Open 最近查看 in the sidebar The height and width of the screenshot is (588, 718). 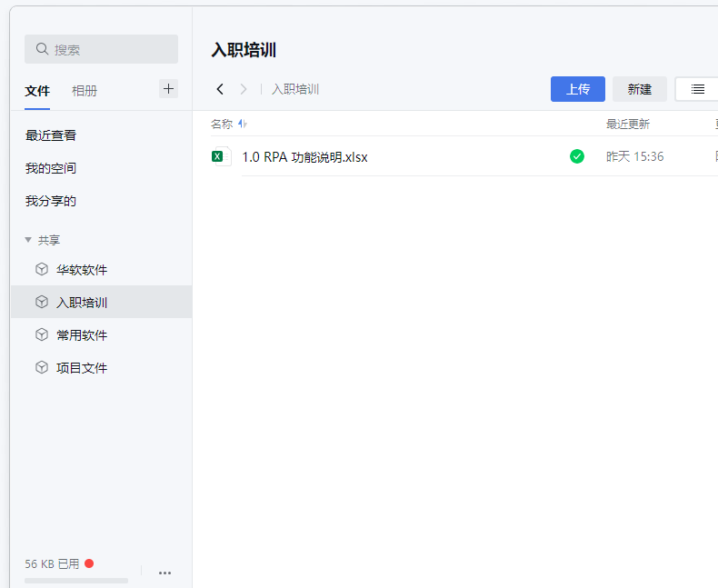coord(51,135)
